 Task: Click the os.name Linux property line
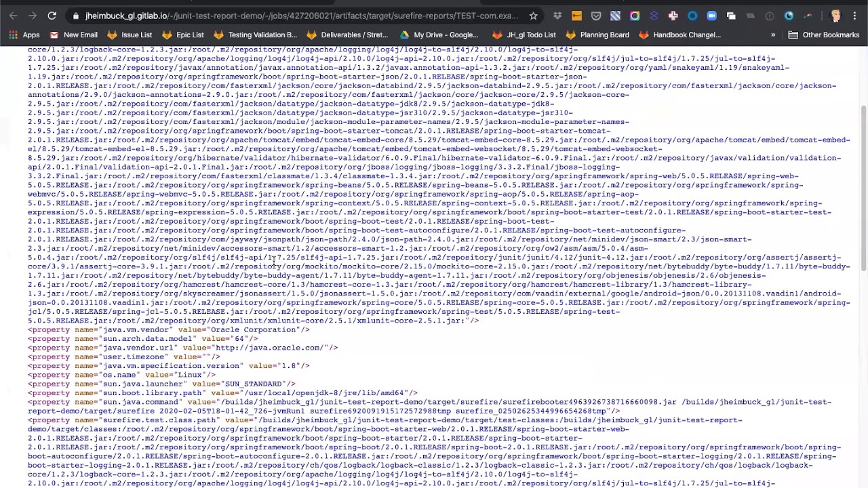coord(121,375)
